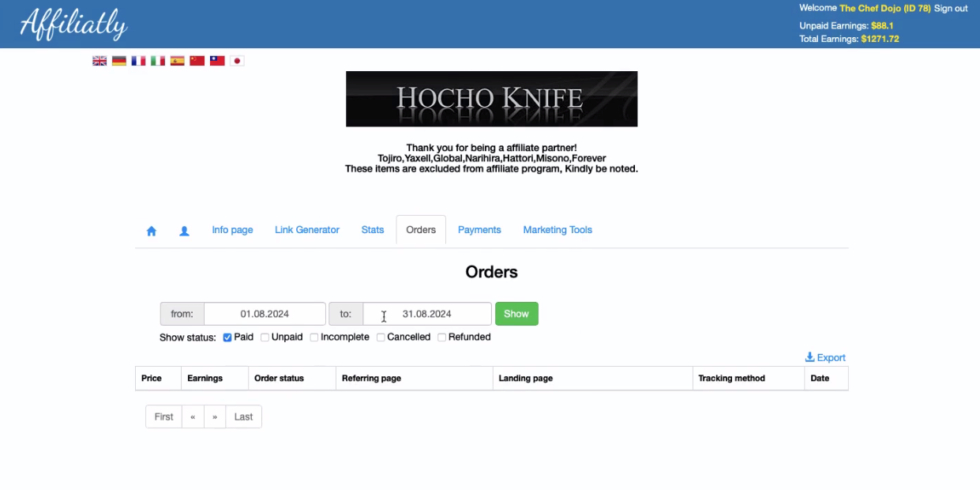980x490 pixels.
Task: Go to First page of results
Action: [x=163, y=416]
